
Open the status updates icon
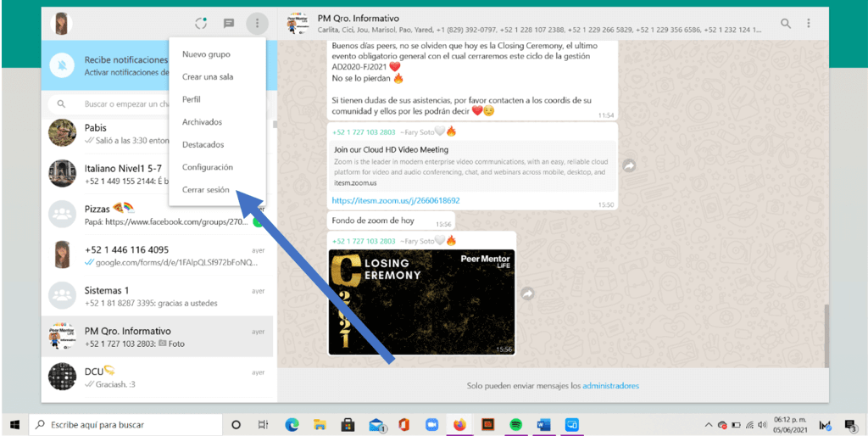tap(201, 23)
